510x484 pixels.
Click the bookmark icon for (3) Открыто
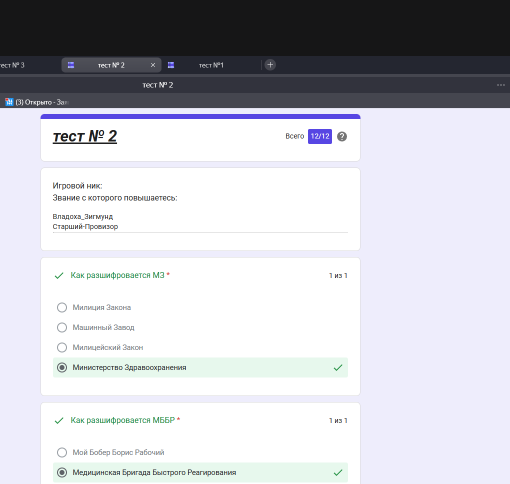pos(9,102)
